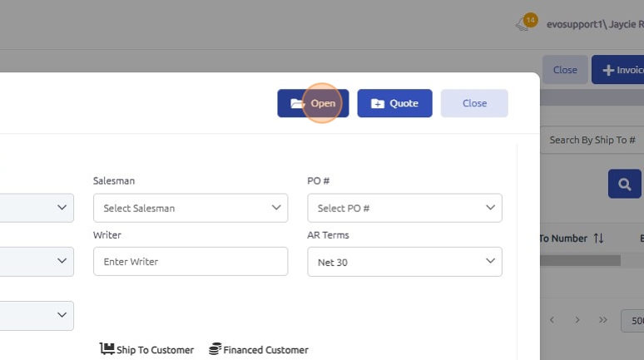
Task: Type in the Enter Writer field
Action: point(191,262)
